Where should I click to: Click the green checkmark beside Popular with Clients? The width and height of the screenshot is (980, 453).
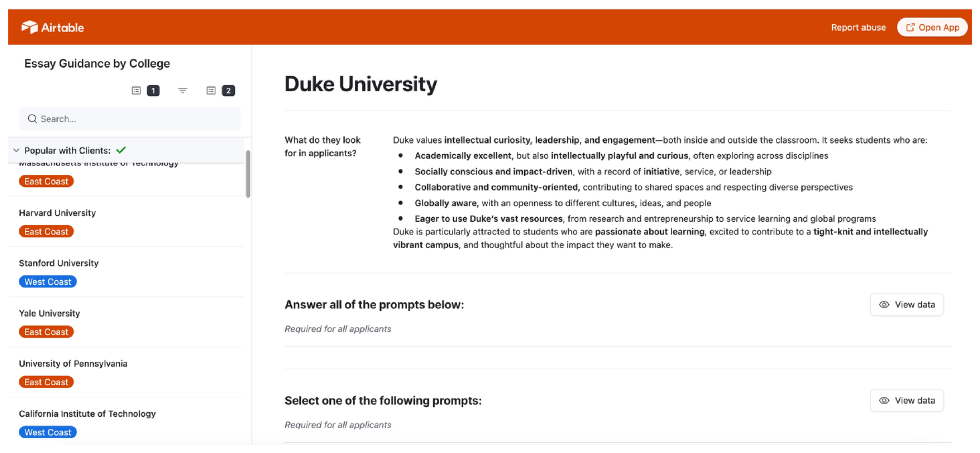(121, 150)
